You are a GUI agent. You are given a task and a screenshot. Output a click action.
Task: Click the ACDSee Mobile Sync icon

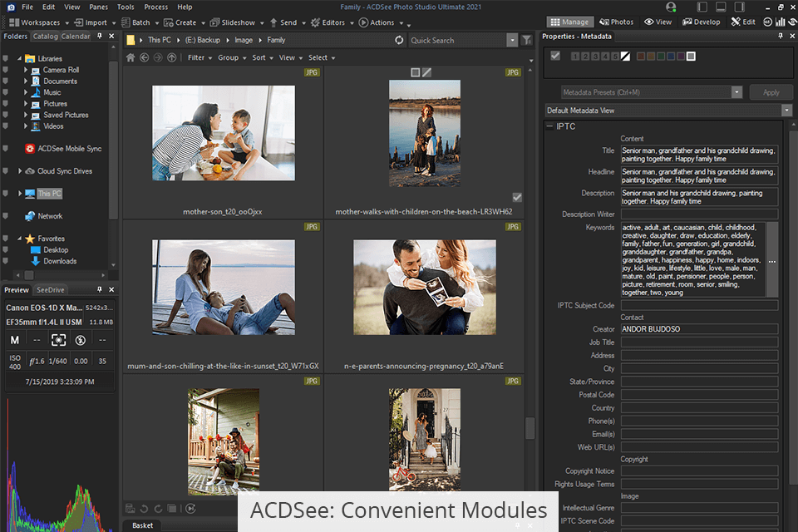point(30,149)
